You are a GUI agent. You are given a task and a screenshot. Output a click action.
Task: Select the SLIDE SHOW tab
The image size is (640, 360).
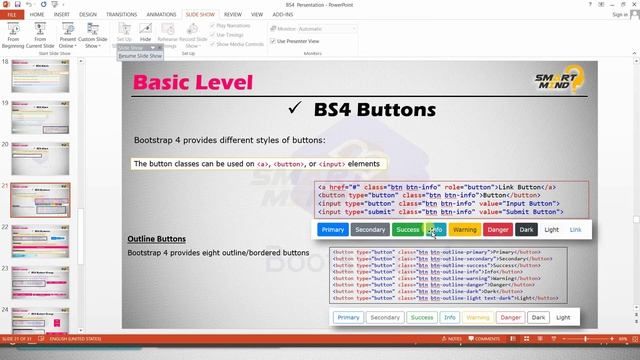click(x=200, y=15)
